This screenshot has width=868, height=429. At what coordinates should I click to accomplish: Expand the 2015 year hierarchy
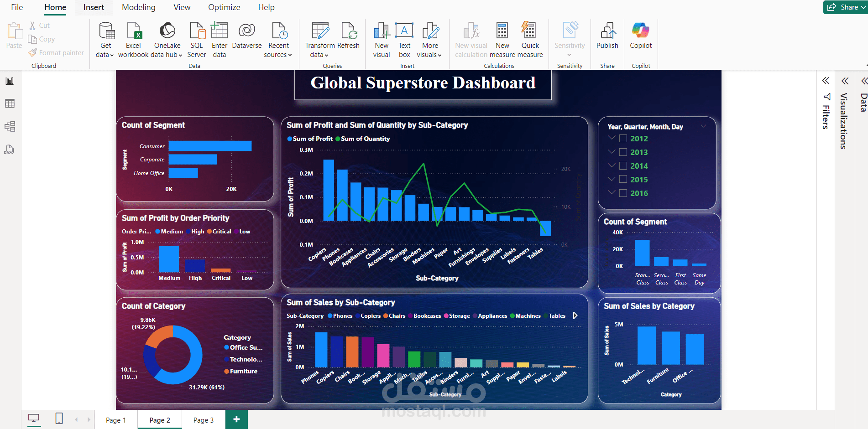[612, 179]
